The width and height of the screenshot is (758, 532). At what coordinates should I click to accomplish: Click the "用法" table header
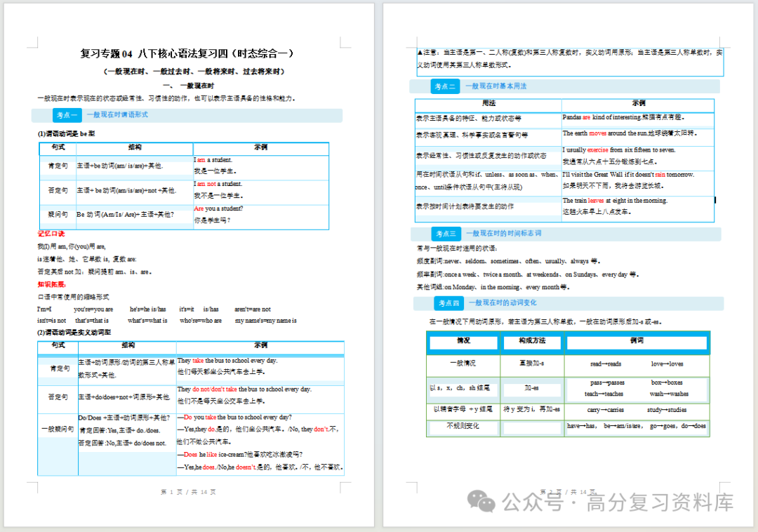[488, 103]
